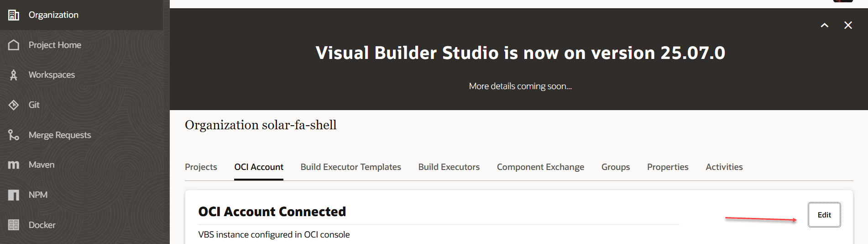Click the Maven 'm' icon
This screenshot has height=244, width=868.
tap(14, 165)
